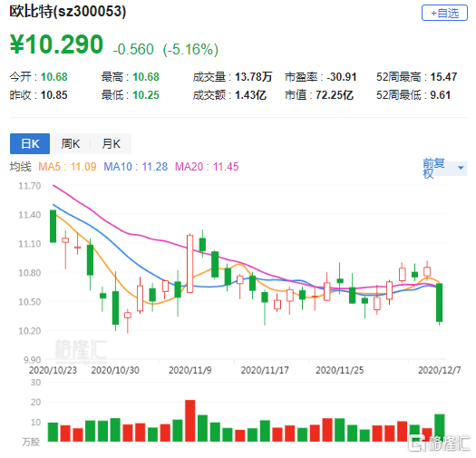Click the MA10 : 11.28 indicator label

(x=135, y=167)
